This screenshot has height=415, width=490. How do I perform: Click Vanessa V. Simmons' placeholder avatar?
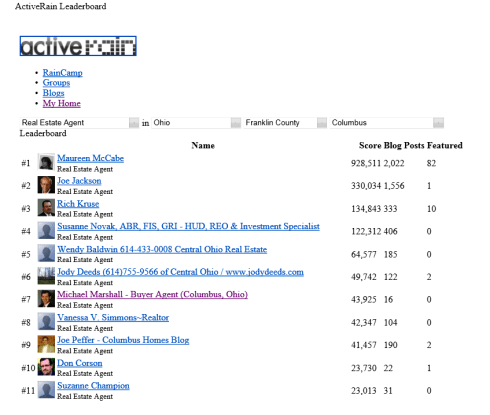46,321
